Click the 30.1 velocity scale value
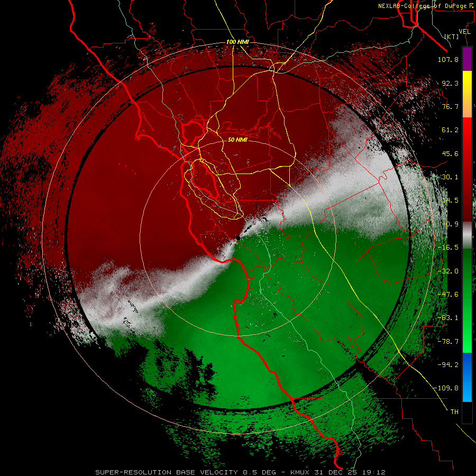The image size is (476, 476). pos(450,177)
